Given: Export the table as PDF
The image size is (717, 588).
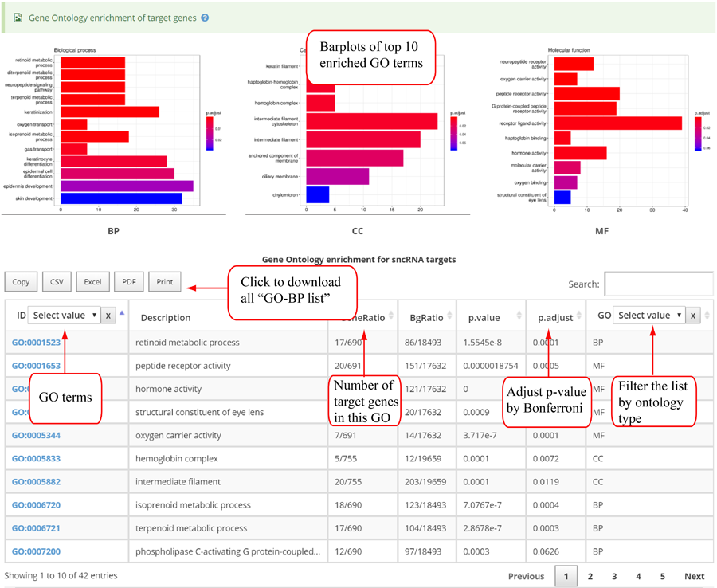Looking at the screenshot, I should (x=128, y=282).
